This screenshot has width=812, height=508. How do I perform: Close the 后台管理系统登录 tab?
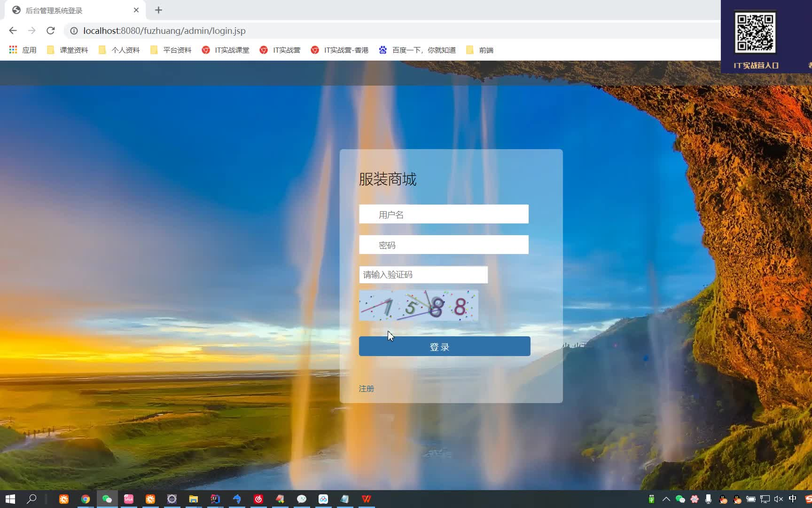[136, 10]
